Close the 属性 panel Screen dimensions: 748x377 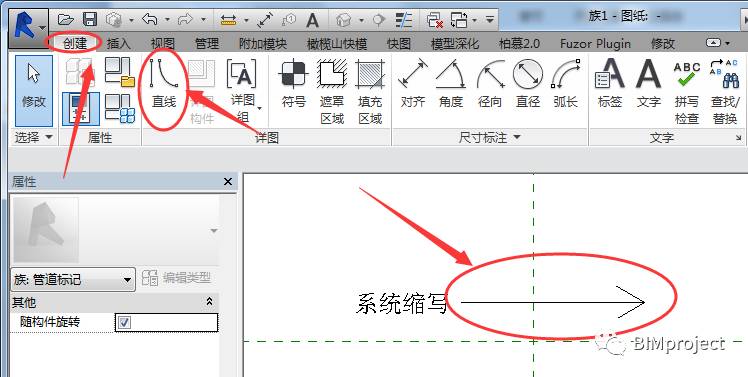[x=228, y=182]
